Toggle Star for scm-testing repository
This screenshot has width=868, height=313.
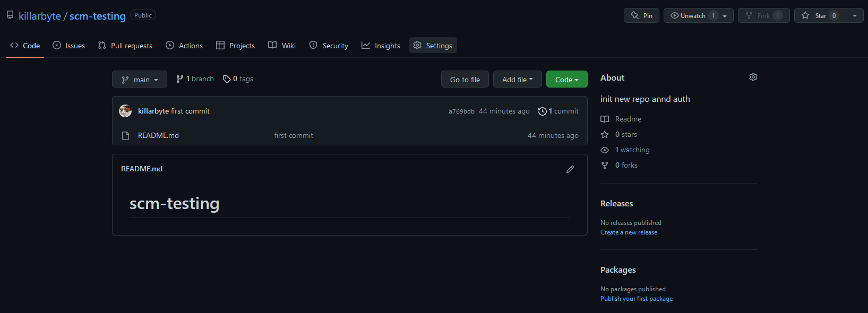point(820,15)
